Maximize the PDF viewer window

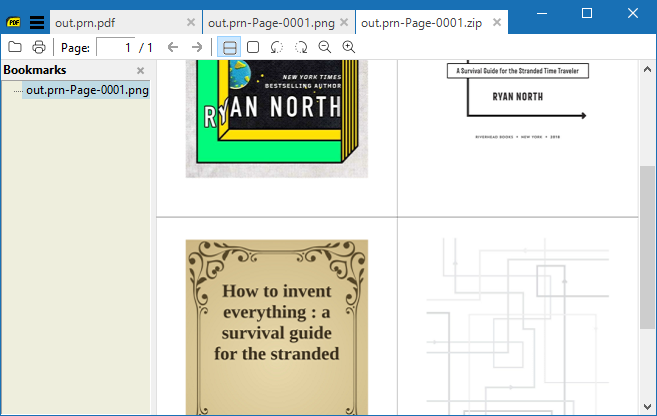[x=587, y=13]
